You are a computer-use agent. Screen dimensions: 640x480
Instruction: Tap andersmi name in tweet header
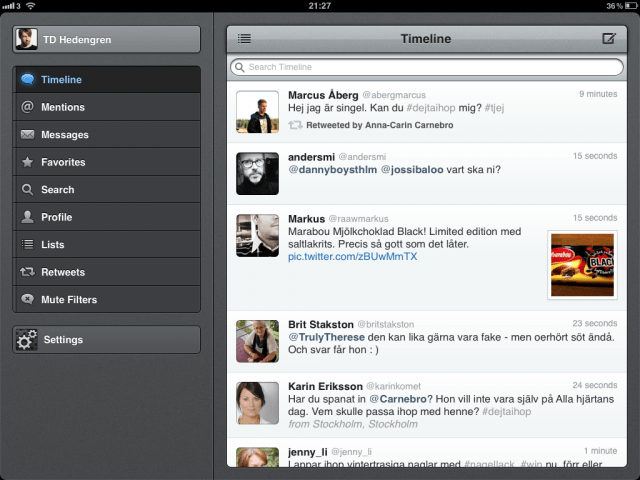[311, 157]
